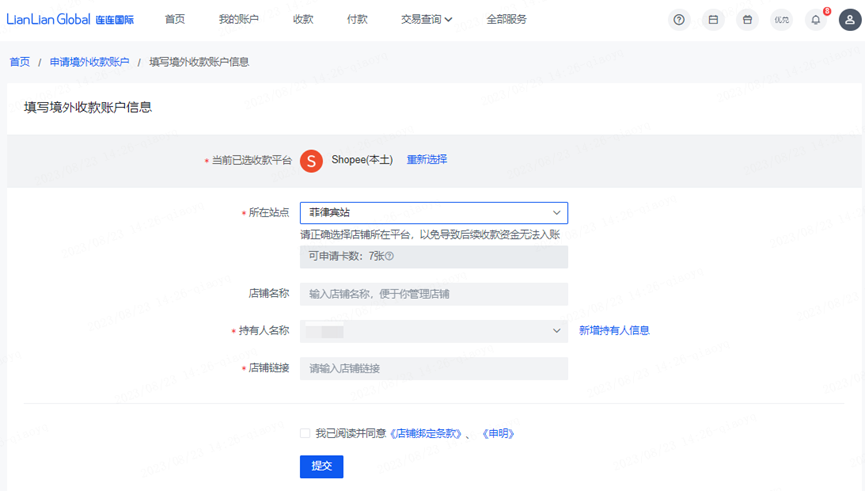This screenshot has width=865, height=491.
Task: Expand the 所在站点 dropdown
Action: (x=433, y=213)
